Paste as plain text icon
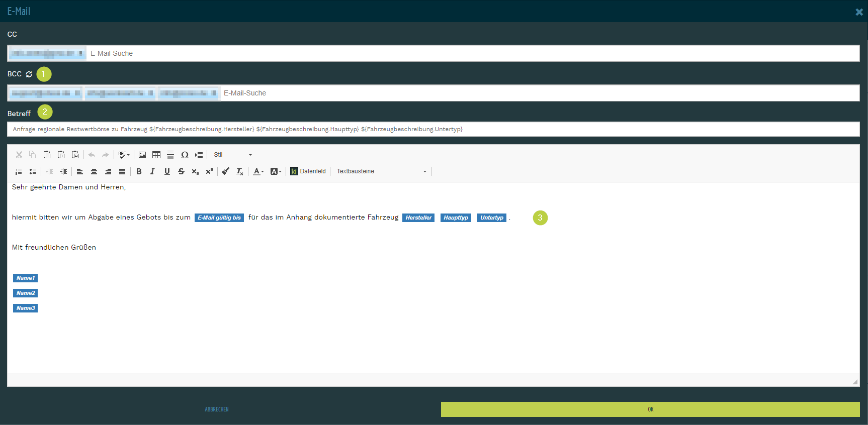This screenshot has width=868, height=425. pyautogui.click(x=61, y=155)
